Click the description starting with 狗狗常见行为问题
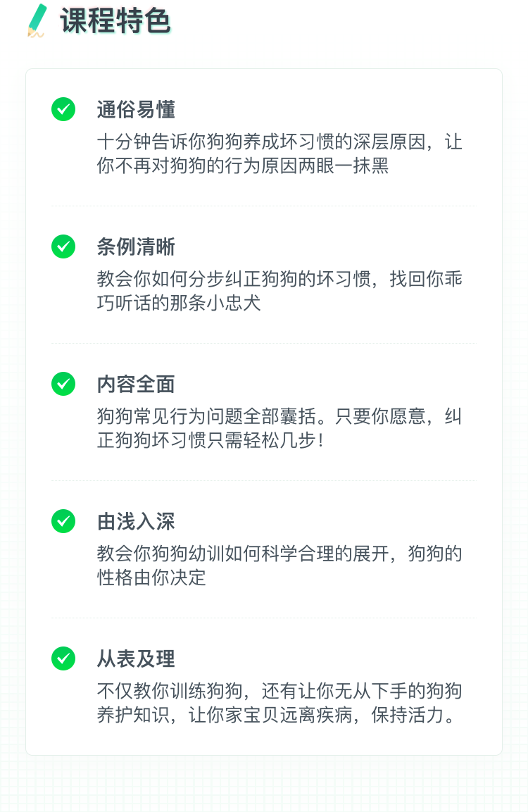 [x=279, y=428]
